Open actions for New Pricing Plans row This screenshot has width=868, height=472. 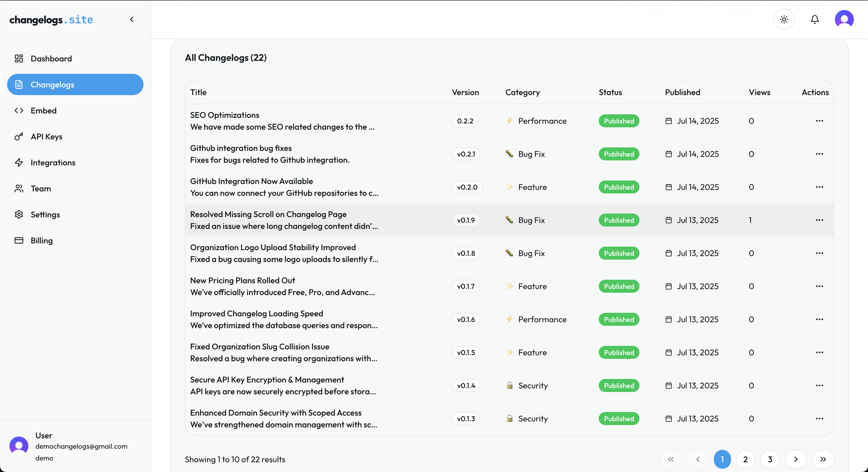point(820,286)
